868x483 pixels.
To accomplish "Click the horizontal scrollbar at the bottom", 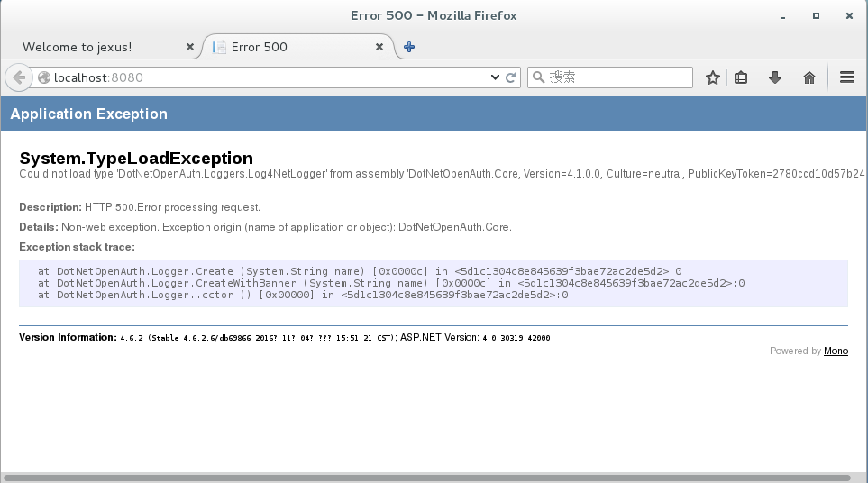I will coord(427,478).
